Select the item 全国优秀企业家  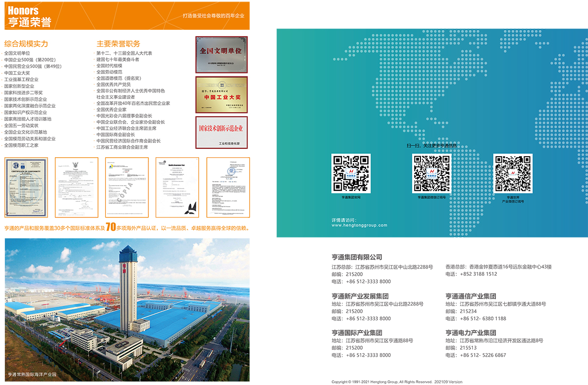point(111,110)
